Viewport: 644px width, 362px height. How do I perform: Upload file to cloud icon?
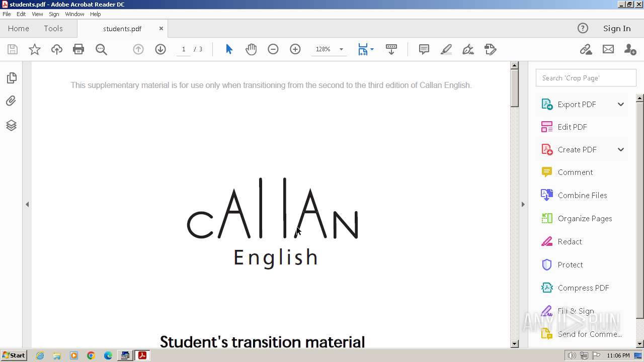[x=57, y=49]
